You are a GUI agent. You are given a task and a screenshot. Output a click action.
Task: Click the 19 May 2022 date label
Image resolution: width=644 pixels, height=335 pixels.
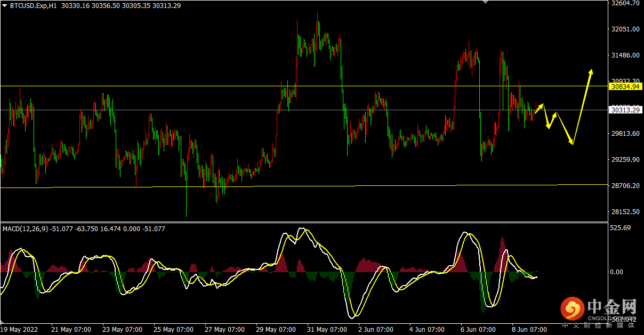pyautogui.click(x=20, y=330)
